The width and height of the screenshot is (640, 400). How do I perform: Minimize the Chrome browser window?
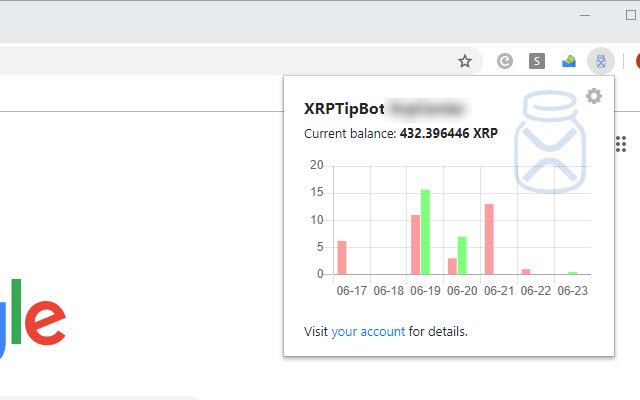tap(584, 15)
